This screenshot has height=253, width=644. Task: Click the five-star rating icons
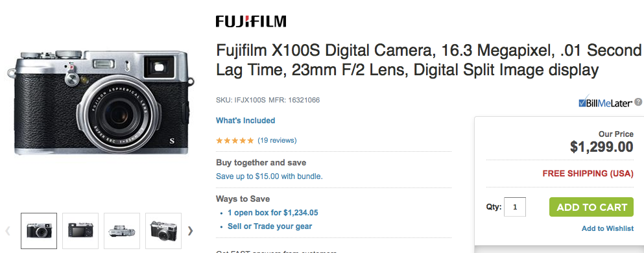(235, 141)
